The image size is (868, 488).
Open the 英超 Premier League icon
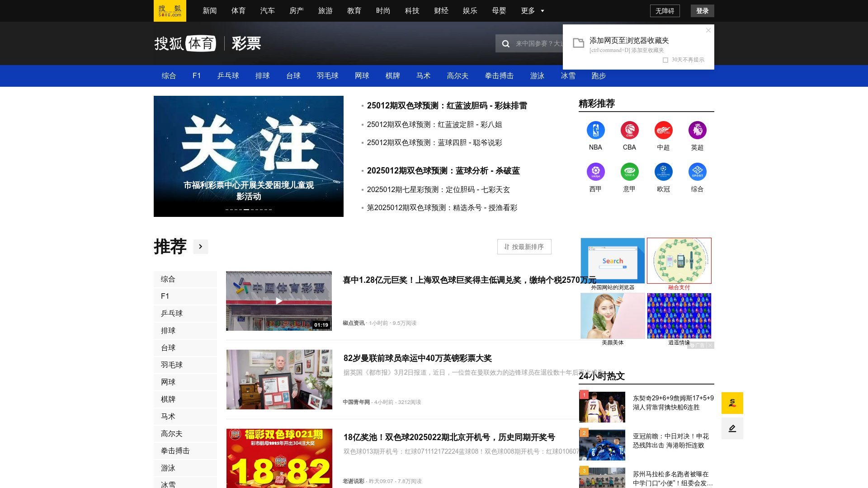(x=697, y=130)
